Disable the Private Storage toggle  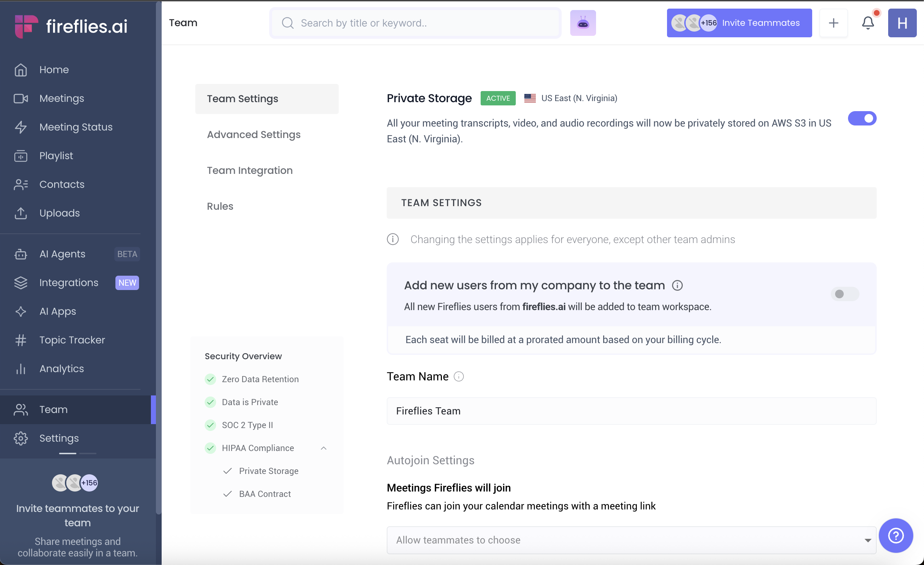click(x=862, y=119)
